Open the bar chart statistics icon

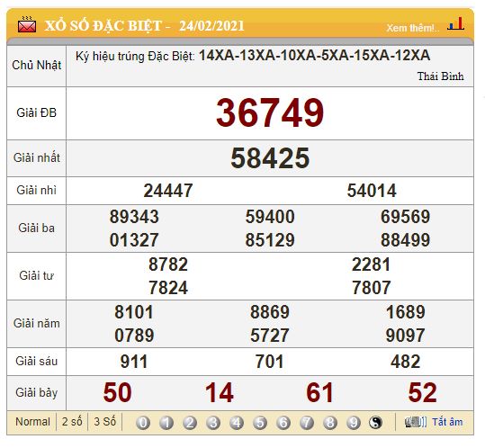[456, 23]
